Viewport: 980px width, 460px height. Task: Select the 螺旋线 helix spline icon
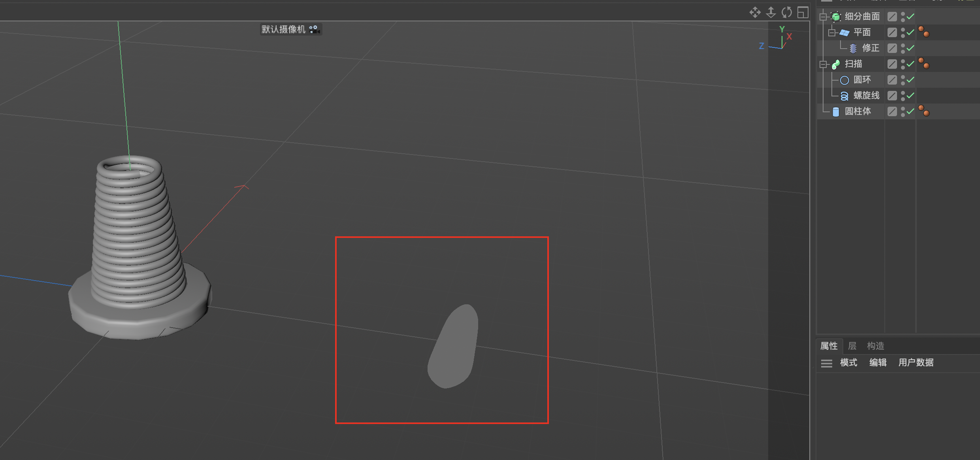pos(844,96)
